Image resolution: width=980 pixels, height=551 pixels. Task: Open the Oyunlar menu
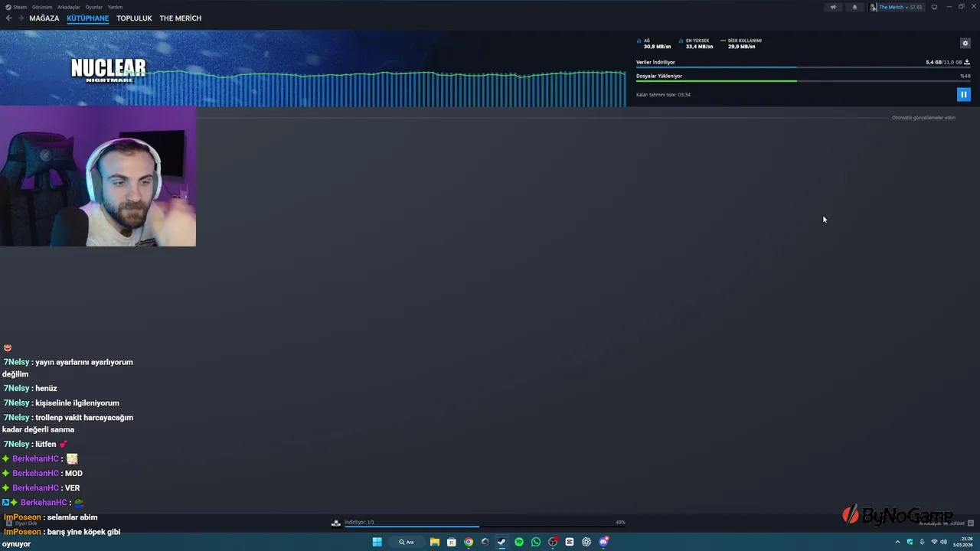click(93, 7)
